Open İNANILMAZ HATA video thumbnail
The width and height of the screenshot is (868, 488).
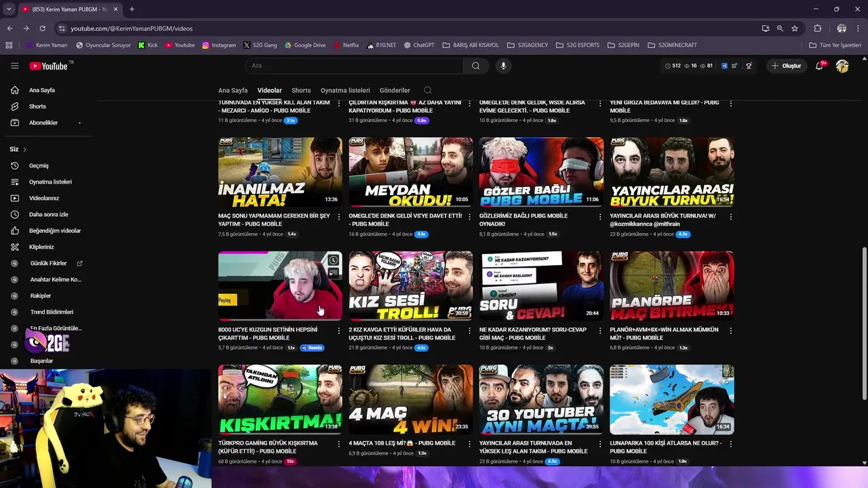[x=280, y=172]
